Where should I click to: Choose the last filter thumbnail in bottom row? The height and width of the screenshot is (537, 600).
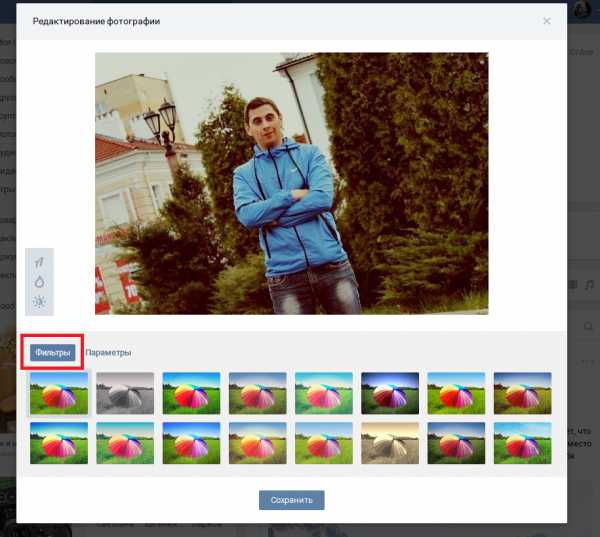(x=523, y=443)
